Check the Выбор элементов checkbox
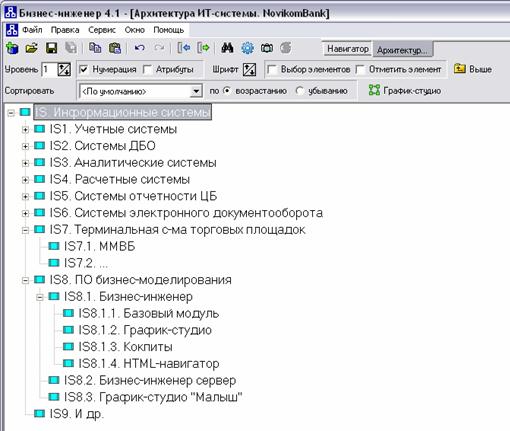510x431 pixels. [272, 70]
